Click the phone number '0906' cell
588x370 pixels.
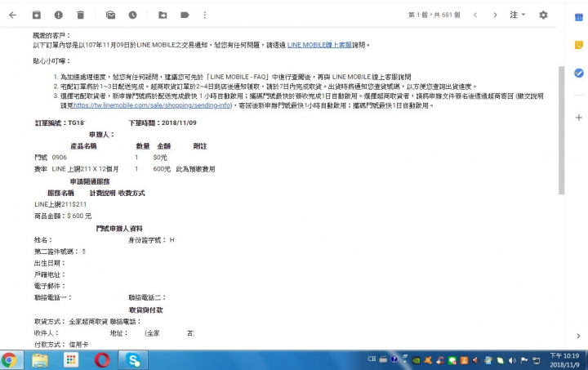point(60,158)
